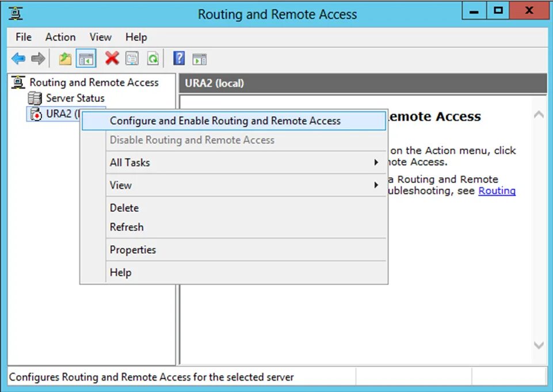
Task: Toggle the Show/Hide Action Pane icon
Action: (199, 59)
